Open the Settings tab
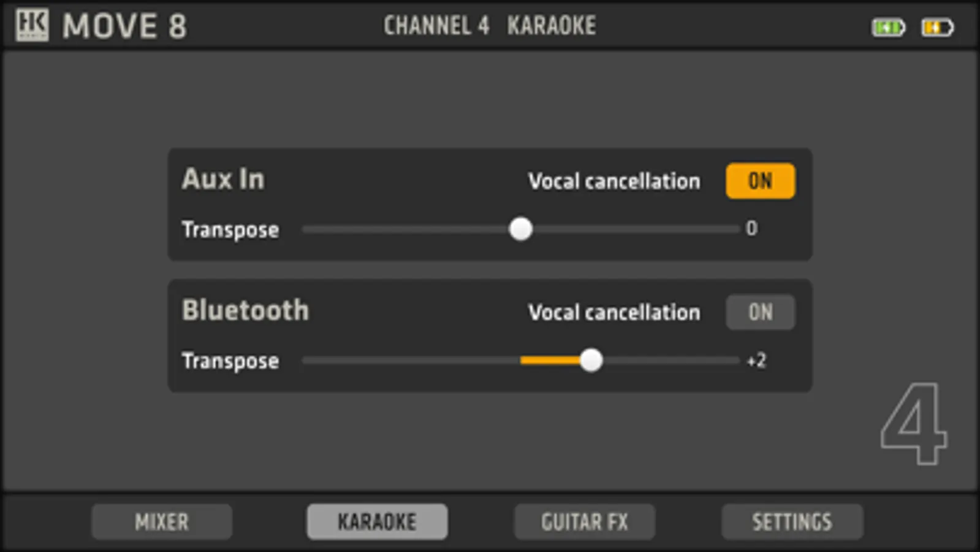Screen dimensions: 980x552 pos(792,522)
